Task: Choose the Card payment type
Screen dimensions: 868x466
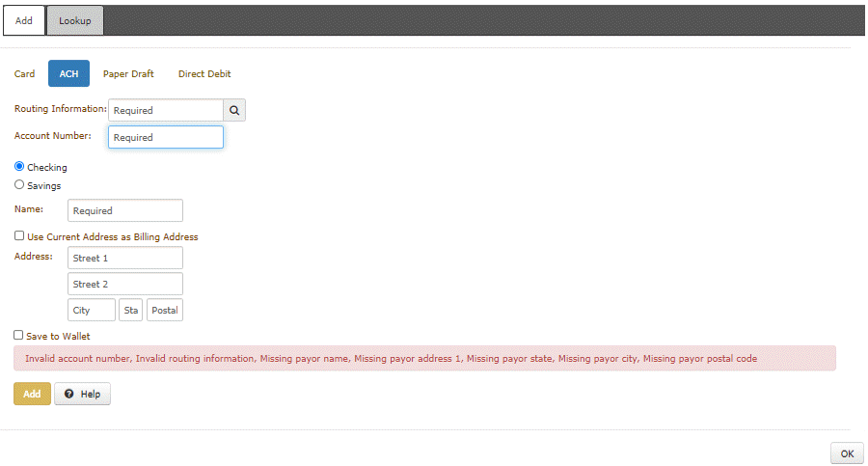Action: [x=25, y=74]
